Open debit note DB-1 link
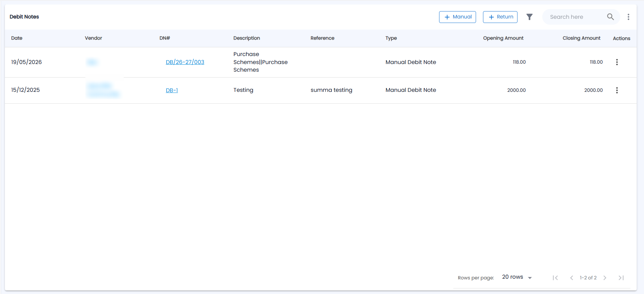 coord(172,90)
